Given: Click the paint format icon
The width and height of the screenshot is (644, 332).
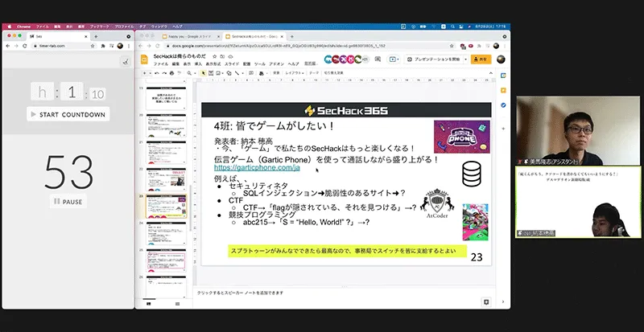Looking at the screenshot, I should tap(179, 73).
